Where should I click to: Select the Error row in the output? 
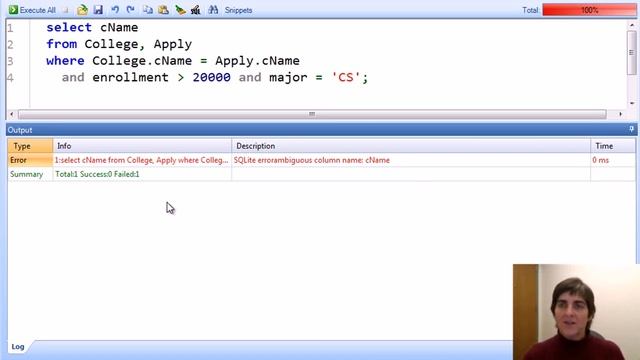coord(322,160)
